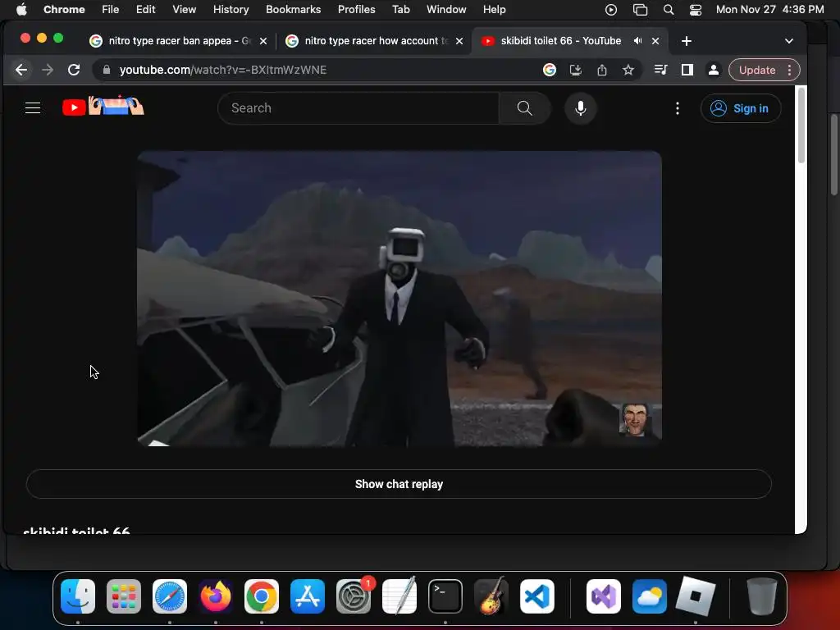
Task: Open Spotlight search in the menu bar
Action: pos(668,10)
